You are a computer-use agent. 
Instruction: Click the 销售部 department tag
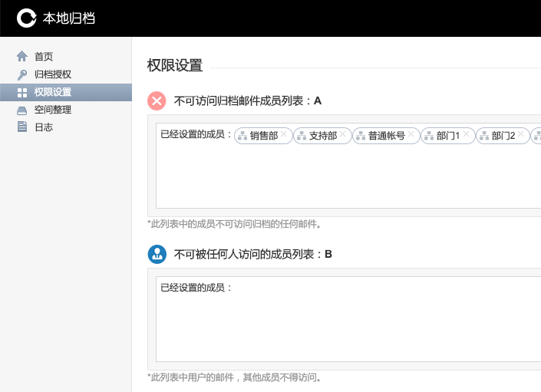(x=263, y=136)
